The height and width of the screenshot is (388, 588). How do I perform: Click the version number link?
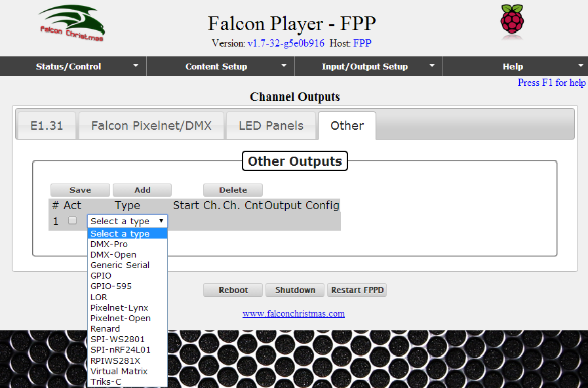(285, 43)
